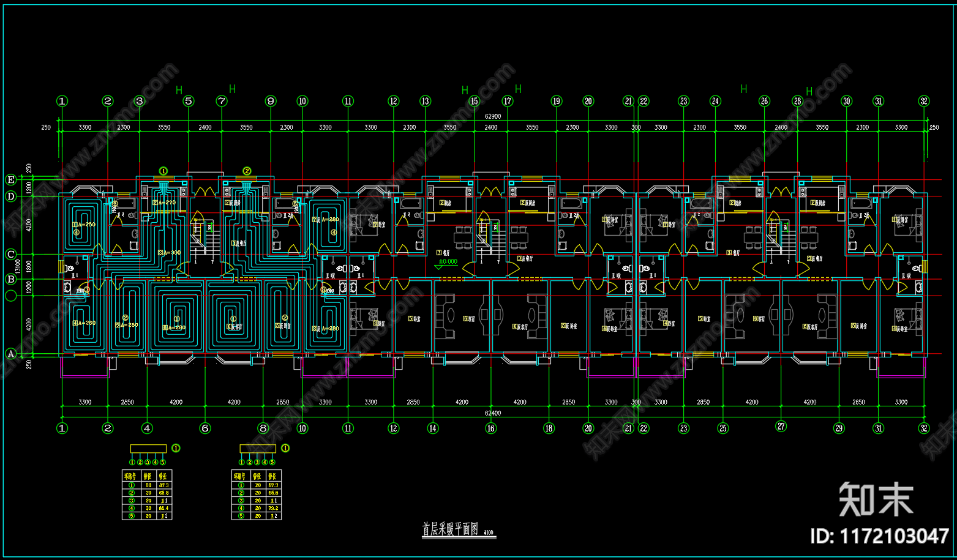The image size is (957, 560).
Task: Click the ID: 1172103047 label
Action: coord(880,536)
